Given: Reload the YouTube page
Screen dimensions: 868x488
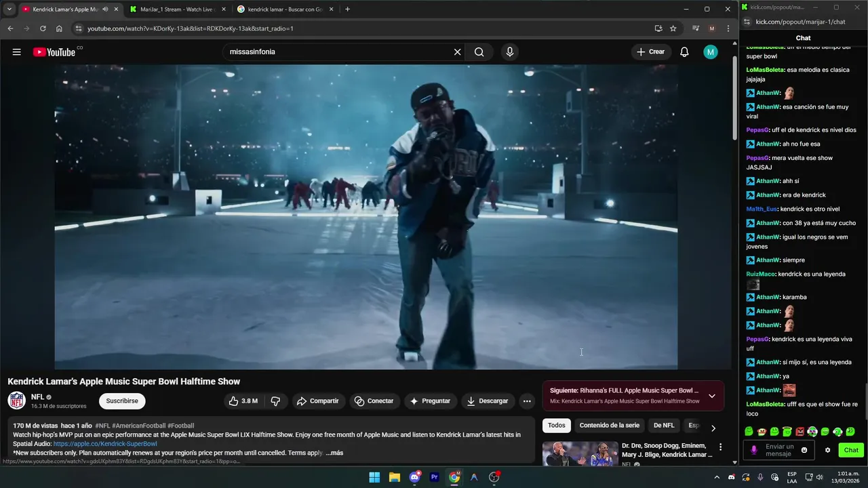Looking at the screenshot, I should click(x=43, y=28).
